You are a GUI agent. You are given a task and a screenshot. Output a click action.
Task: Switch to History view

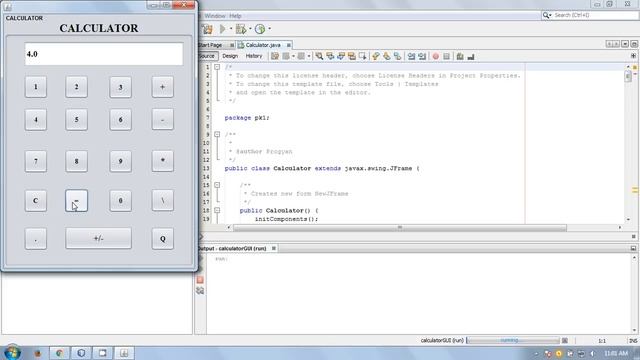pos(254,56)
